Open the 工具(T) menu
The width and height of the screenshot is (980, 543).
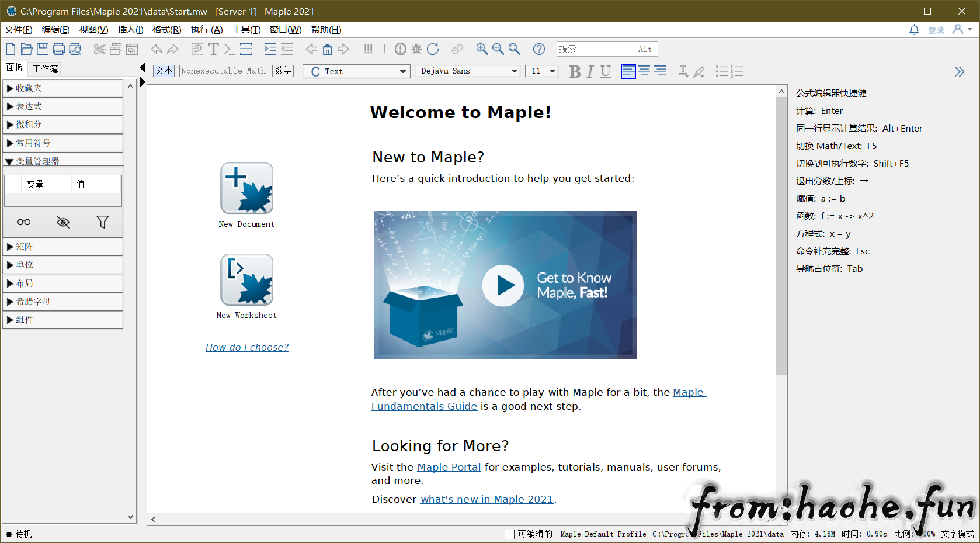click(x=246, y=30)
